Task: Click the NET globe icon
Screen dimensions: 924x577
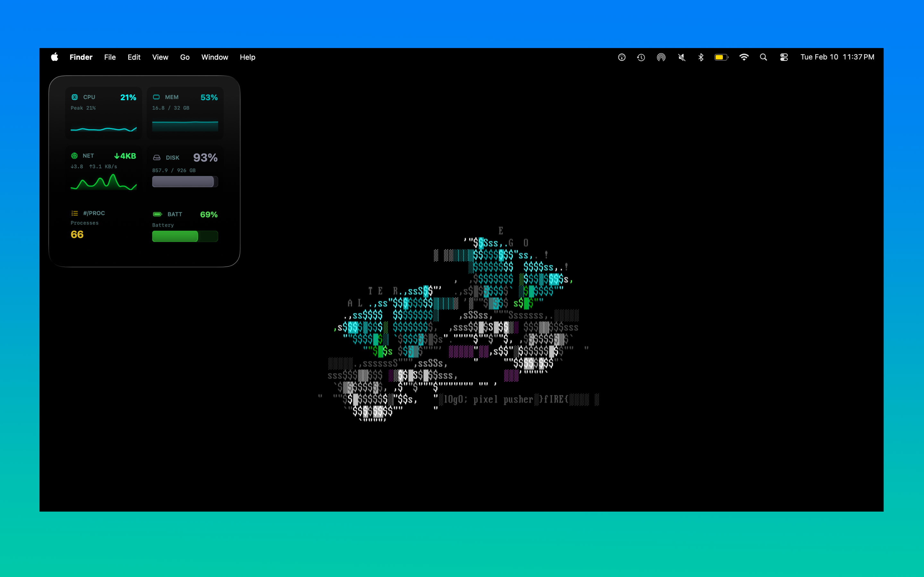Action: coord(74,156)
